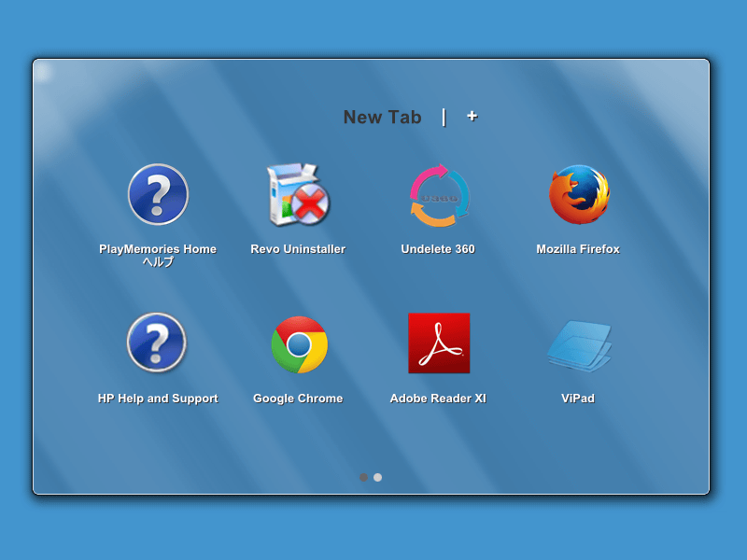Open HP Help and Support icon
This screenshot has height=560, width=747.
pyautogui.click(x=157, y=343)
